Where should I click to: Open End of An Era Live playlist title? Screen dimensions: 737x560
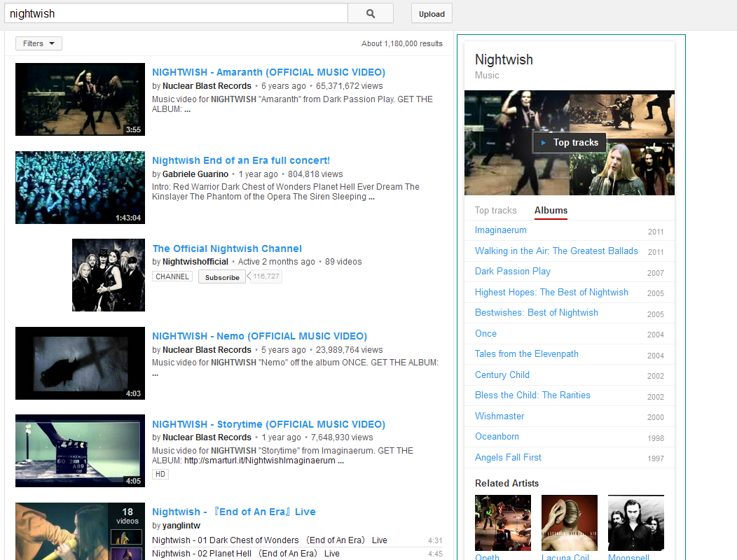click(233, 512)
